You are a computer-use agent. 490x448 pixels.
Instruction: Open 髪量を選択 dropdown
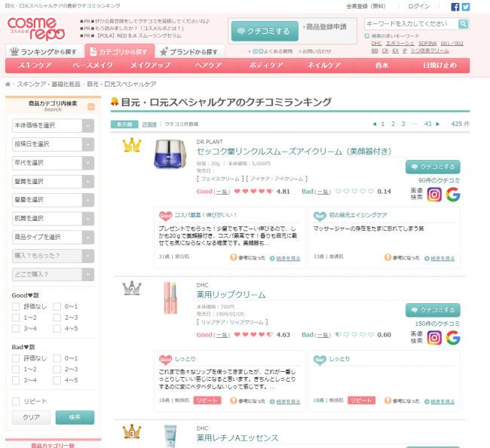pyautogui.click(x=53, y=200)
